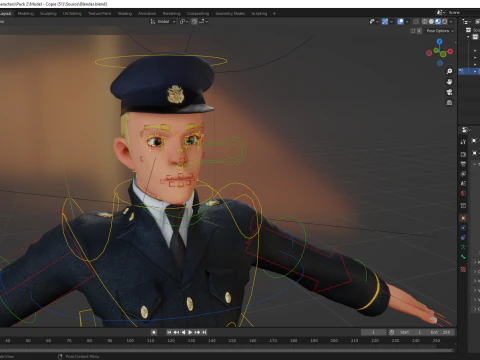
Task: Click the red X axis on navigation gizmo
Action: click(450, 51)
